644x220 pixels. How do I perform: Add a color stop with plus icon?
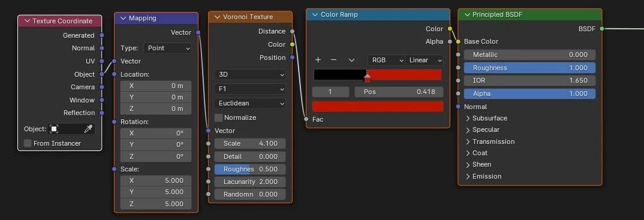click(x=318, y=60)
